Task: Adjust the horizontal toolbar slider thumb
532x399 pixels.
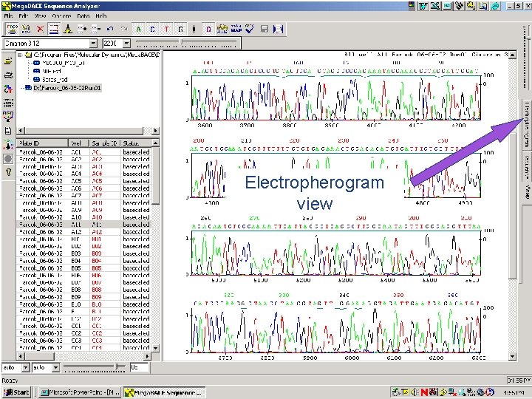Action: click(181, 41)
